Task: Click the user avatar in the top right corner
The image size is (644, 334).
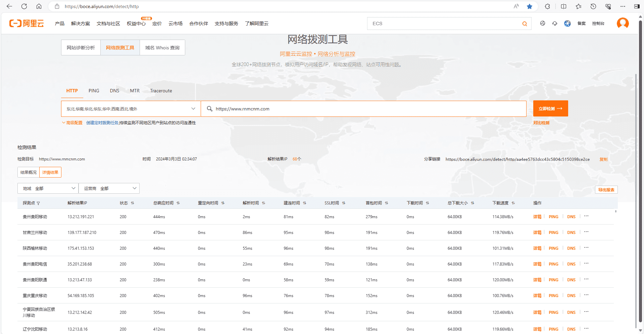Action: coord(623,23)
